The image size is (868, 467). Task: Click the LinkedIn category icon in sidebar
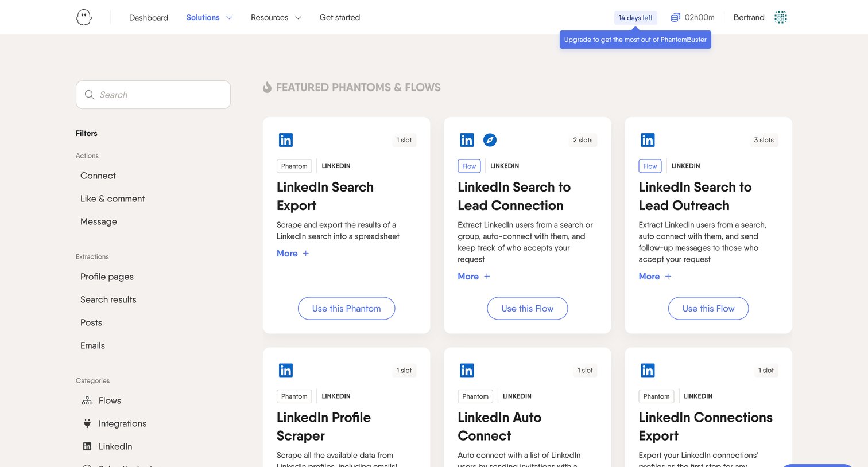pos(87,446)
